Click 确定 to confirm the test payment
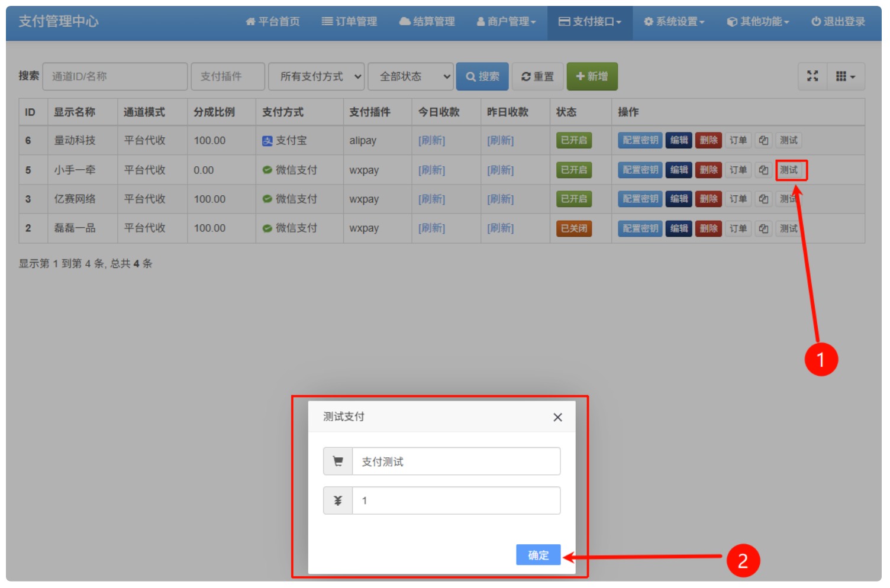The image size is (890, 588). (x=538, y=555)
